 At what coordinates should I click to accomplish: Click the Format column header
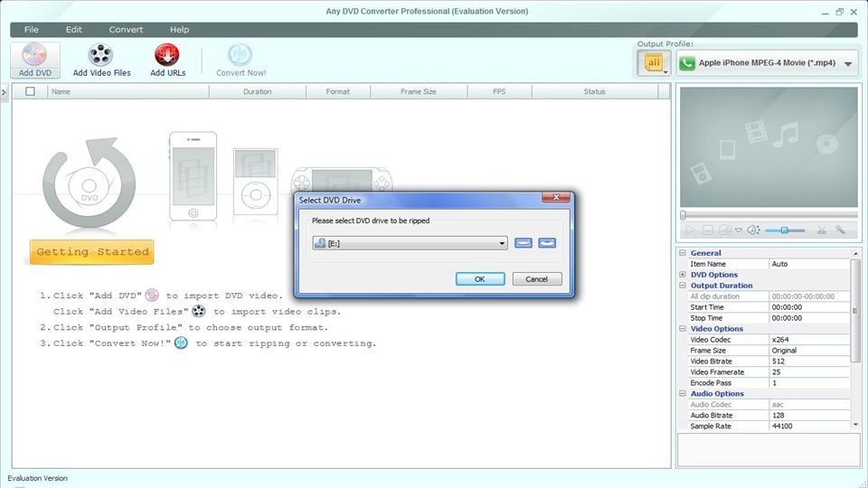pos(337,91)
